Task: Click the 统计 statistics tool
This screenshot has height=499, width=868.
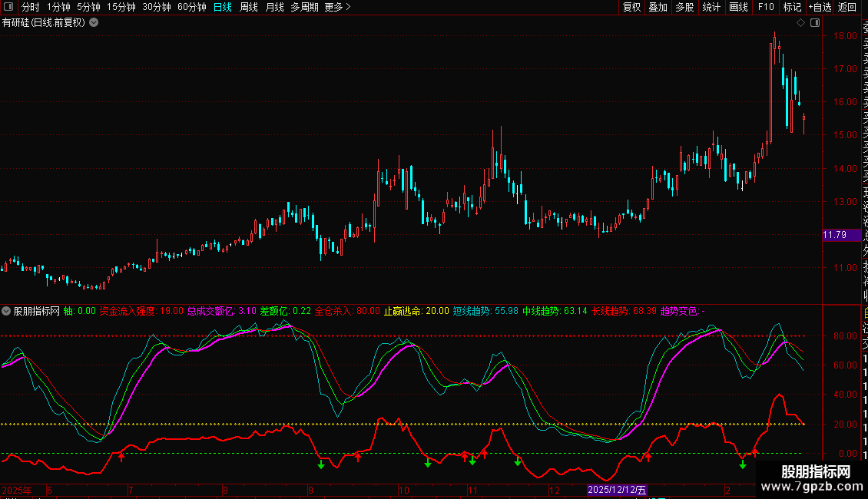Action: tap(711, 7)
